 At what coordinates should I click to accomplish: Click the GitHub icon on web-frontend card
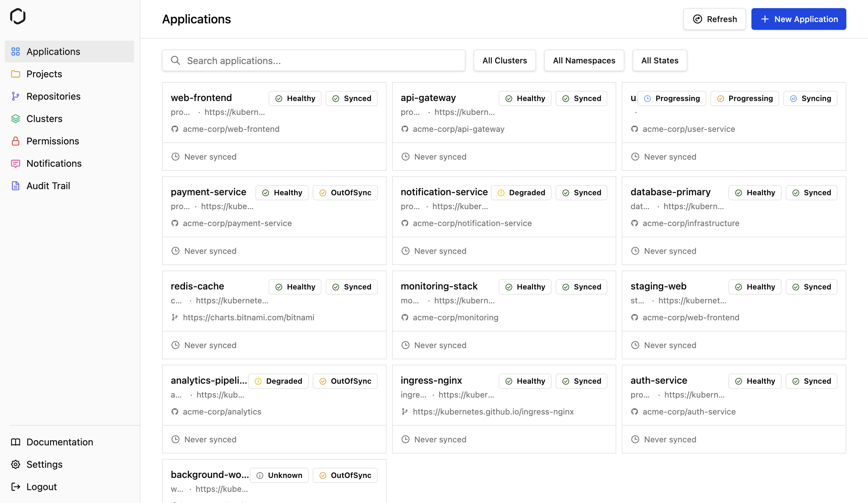(175, 129)
